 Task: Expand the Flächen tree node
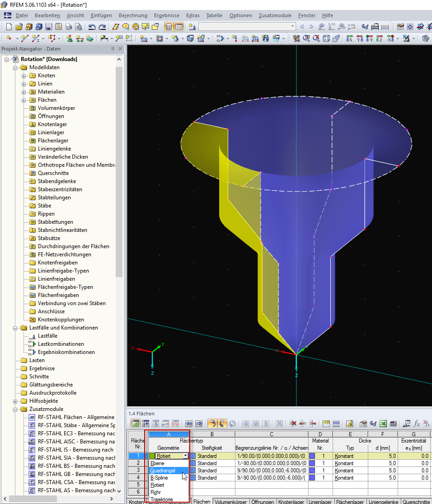click(23, 100)
